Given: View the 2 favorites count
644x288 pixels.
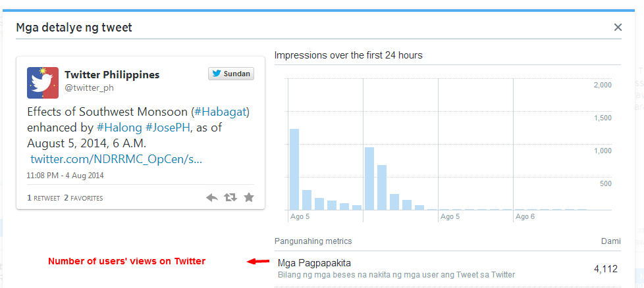Looking at the screenshot, I should tap(84, 198).
